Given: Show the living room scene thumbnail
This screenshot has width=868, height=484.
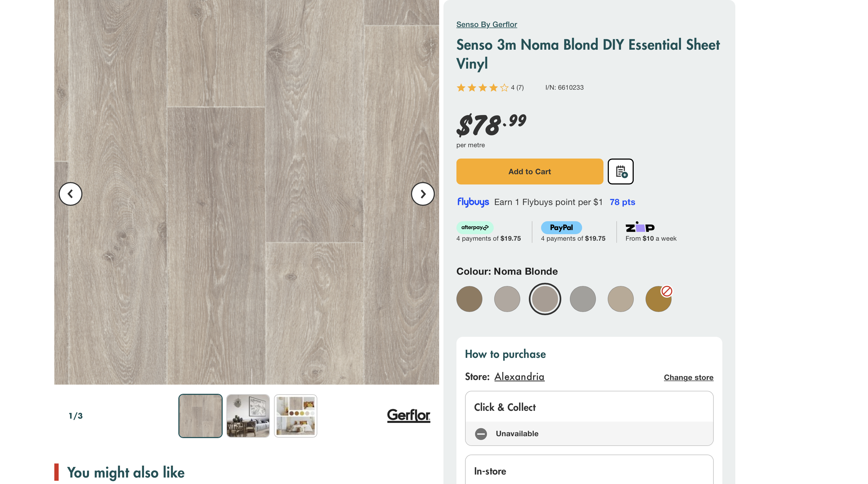Looking at the screenshot, I should pyautogui.click(x=248, y=416).
